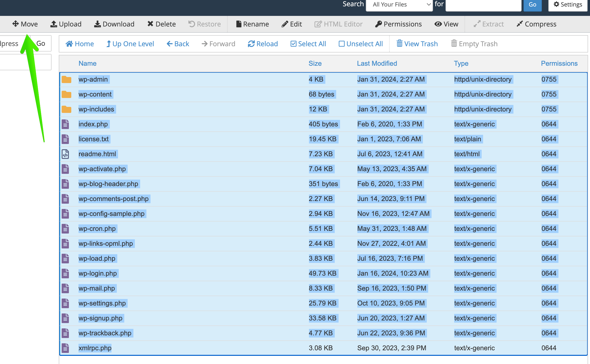Reload the file listing
This screenshot has width=590, height=364.
263,44
